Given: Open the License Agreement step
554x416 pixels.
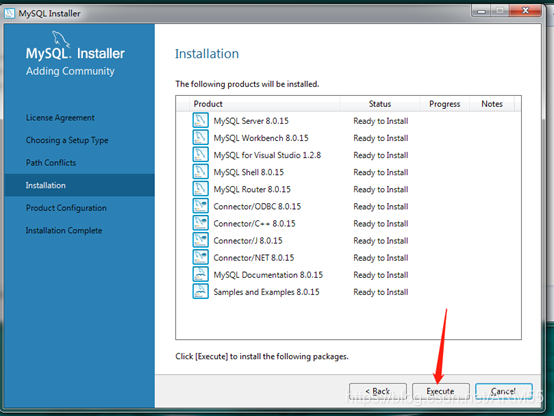Looking at the screenshot, I should click(60, 118).
